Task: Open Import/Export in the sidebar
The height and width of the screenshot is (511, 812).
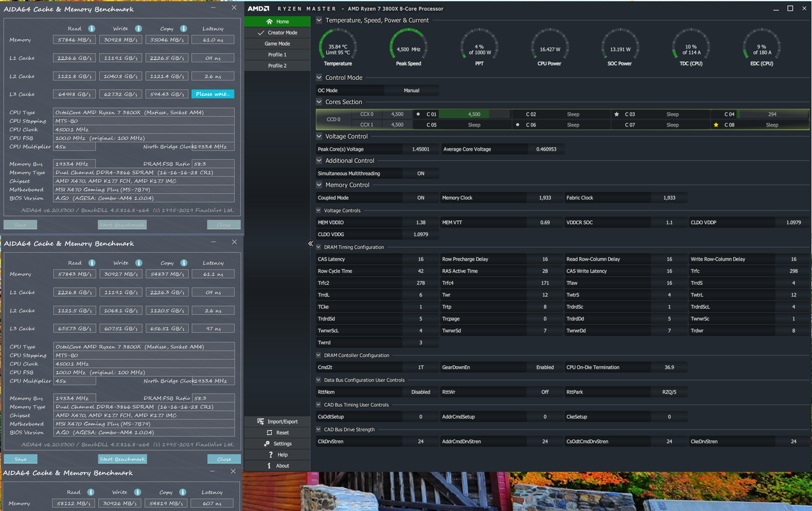Action: (277, 422)
